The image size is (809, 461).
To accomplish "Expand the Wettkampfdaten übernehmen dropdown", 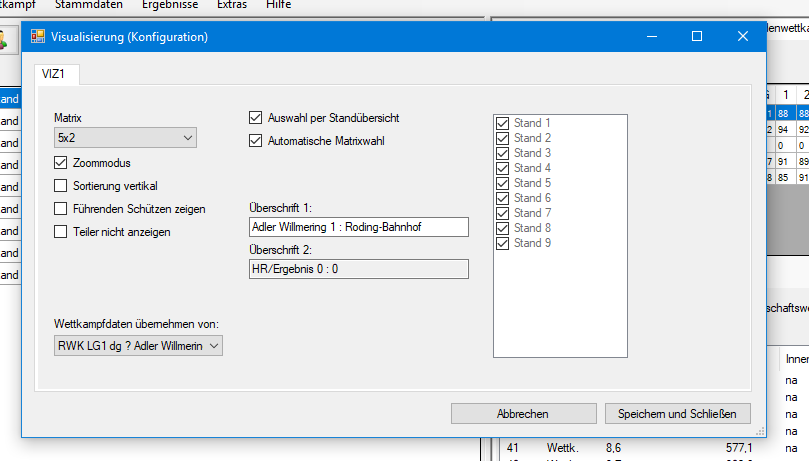I will point(139,345).
